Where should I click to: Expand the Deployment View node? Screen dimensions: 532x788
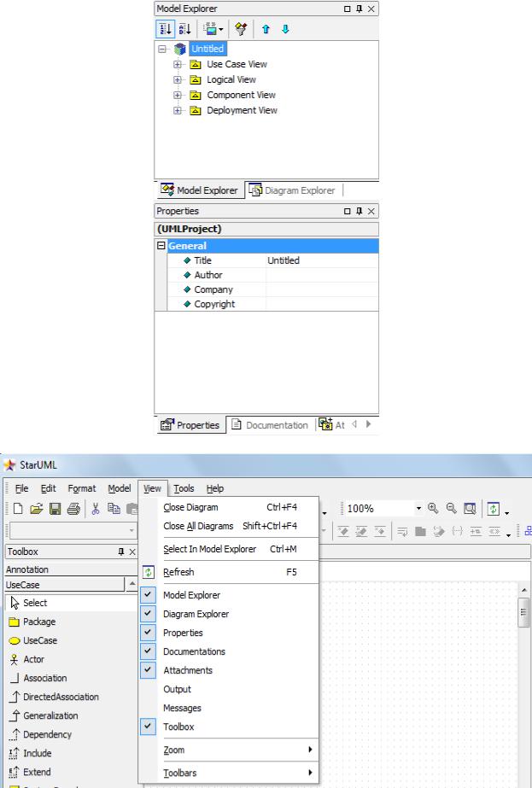coord(177,111)
